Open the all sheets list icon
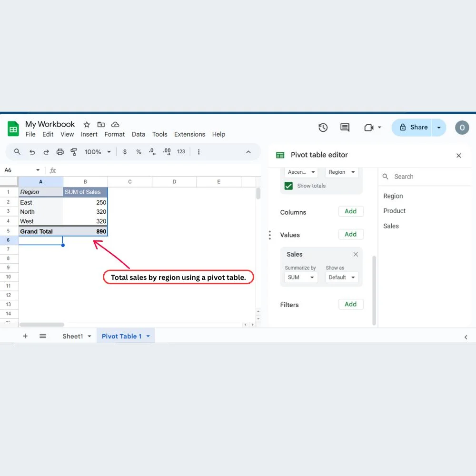Screen dimensions: 476x476 tap(43, 336)
